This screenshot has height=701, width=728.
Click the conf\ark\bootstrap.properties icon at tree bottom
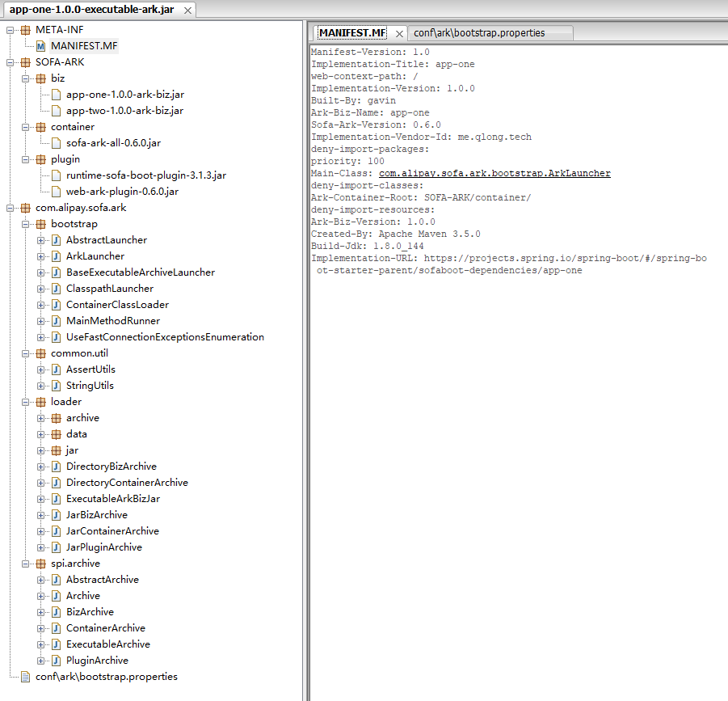tap(24, 676)
